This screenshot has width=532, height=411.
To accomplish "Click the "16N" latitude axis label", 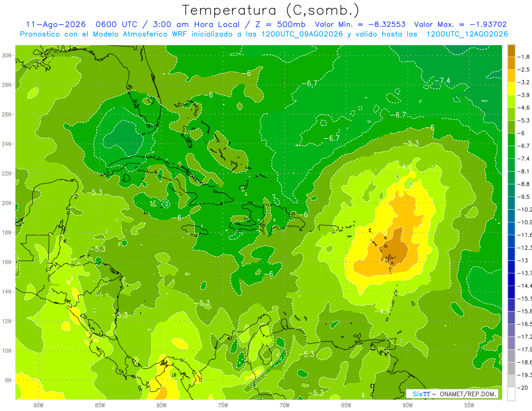I will (7, 262).
